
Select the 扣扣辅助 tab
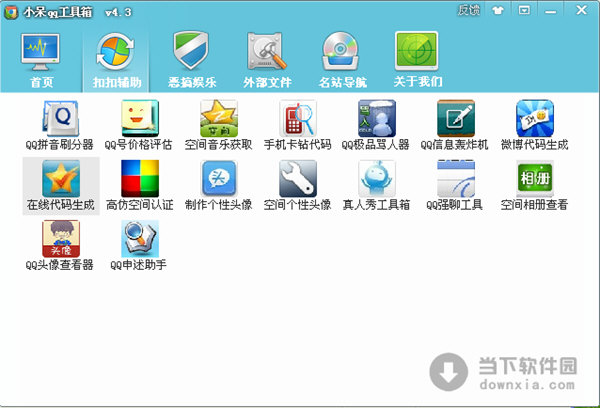point(116,60)
